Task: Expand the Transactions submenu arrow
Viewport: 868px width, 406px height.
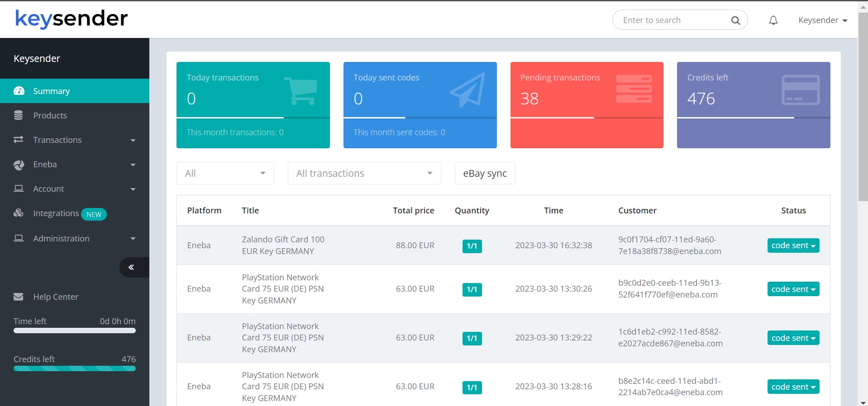Action: pyautogui.click(x=133, y=140)
